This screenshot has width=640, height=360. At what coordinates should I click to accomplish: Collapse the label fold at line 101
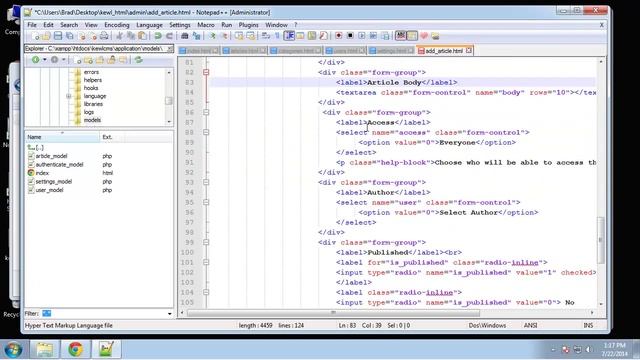pyautogui.click(x=206, y=262)
